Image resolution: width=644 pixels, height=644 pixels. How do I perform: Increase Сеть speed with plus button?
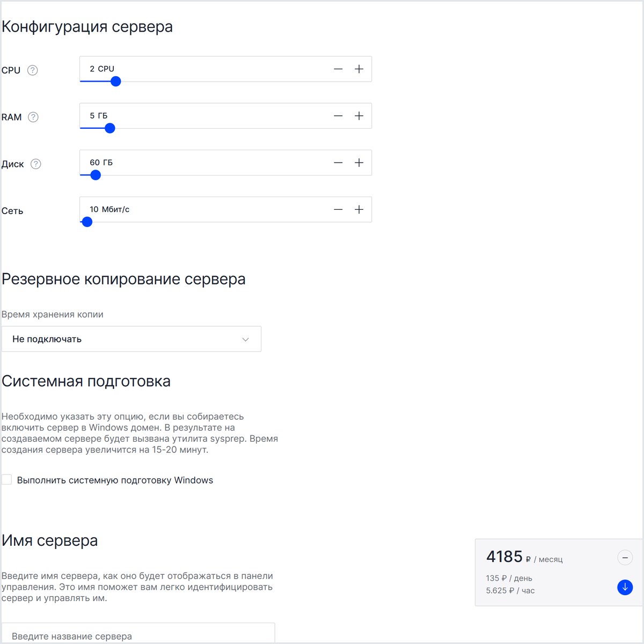click(x=359, y=209)
